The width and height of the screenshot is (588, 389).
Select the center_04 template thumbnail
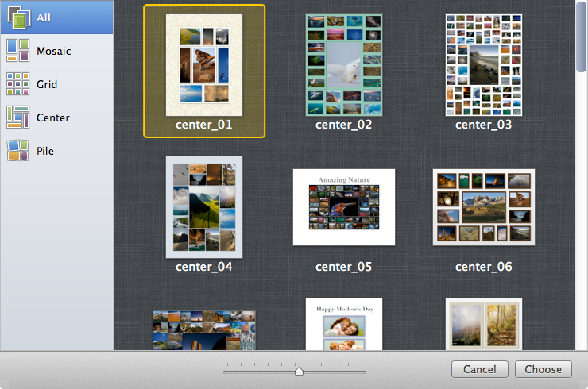[204, 207]
